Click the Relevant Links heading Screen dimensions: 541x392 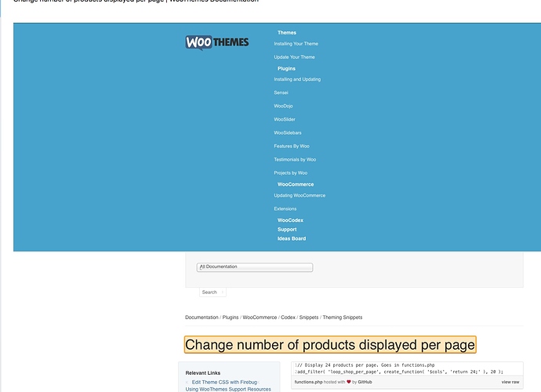pos(203,373)
